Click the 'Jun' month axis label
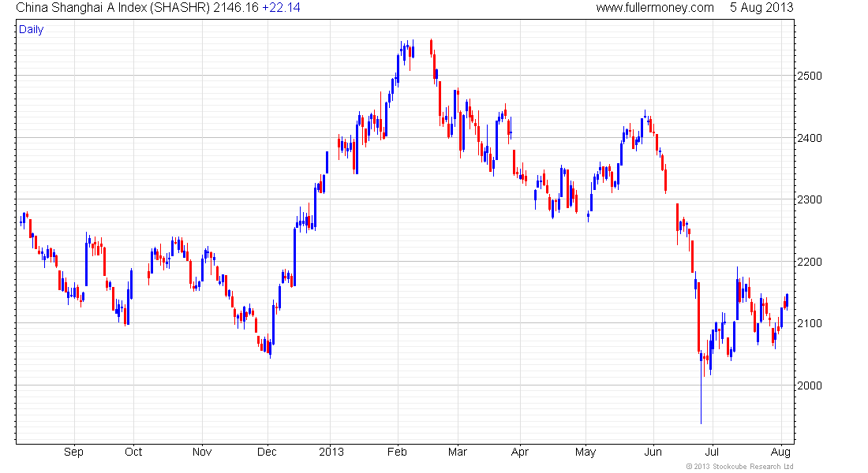Screen dimensions: 868x473 (653, 452)
